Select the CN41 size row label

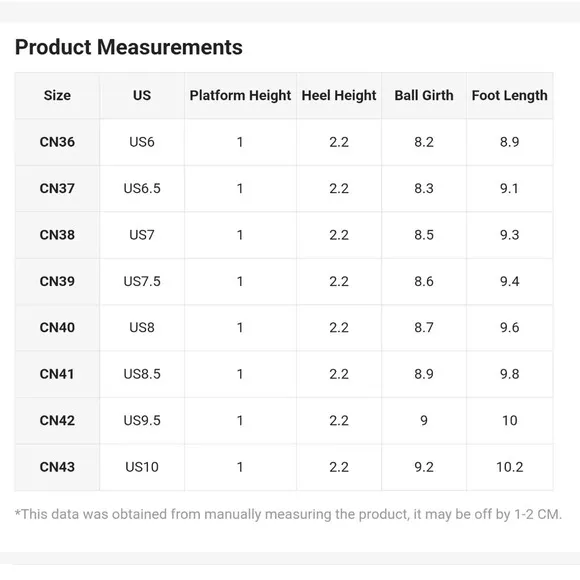click(57, 374)
